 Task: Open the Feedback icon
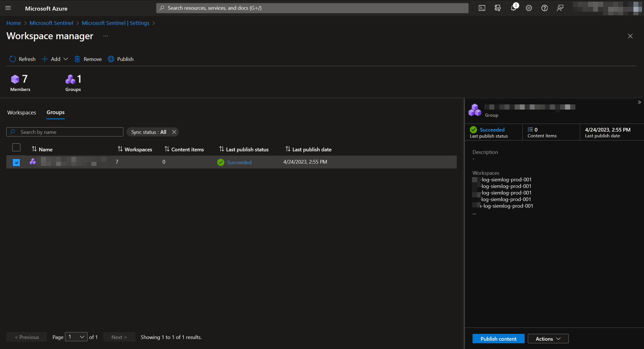(560, 8)
